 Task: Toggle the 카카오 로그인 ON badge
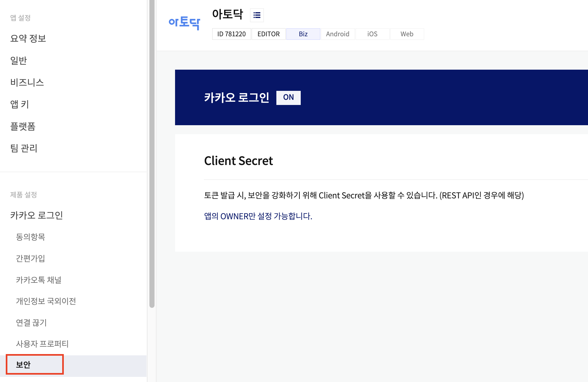tap(288, 98)
